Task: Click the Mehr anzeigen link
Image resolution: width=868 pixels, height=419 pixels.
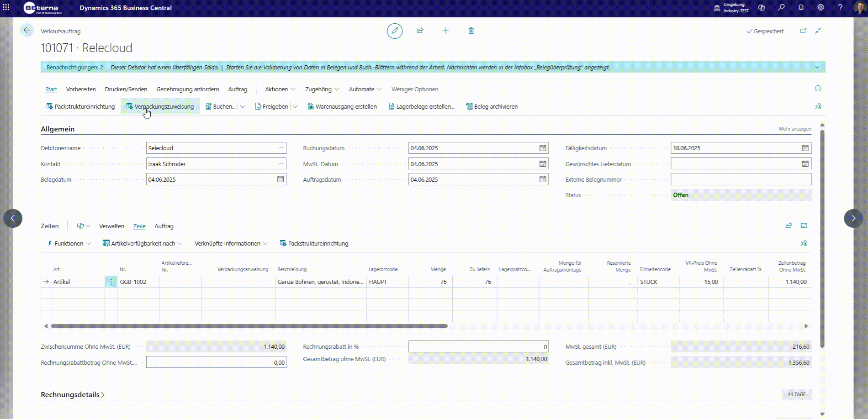Action: (x=795, y=129)
